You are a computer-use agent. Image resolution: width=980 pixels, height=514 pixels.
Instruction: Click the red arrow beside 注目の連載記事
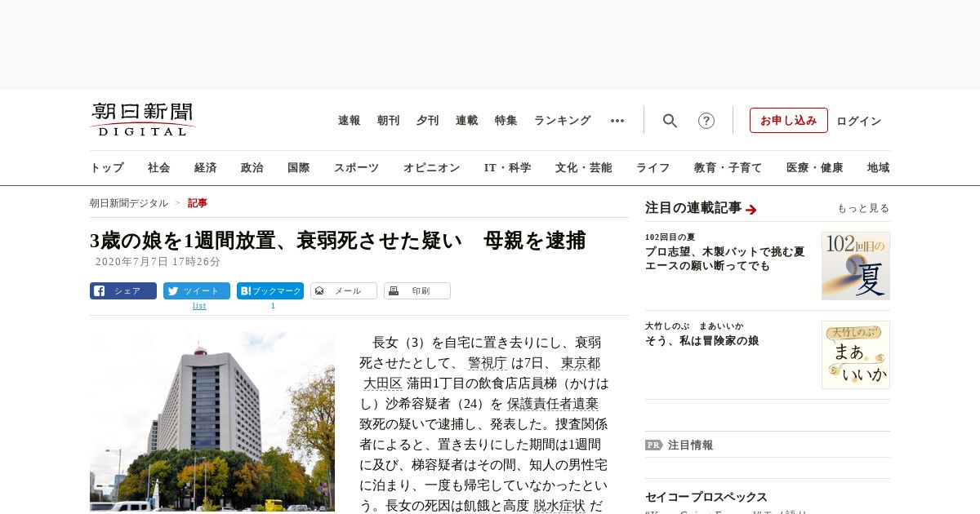point(751,210)
